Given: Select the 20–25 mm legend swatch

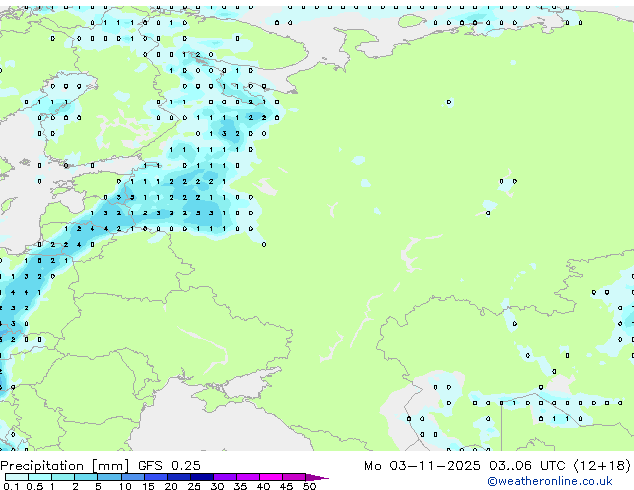Looking at the screenshot, I should [x=179, y=477].
